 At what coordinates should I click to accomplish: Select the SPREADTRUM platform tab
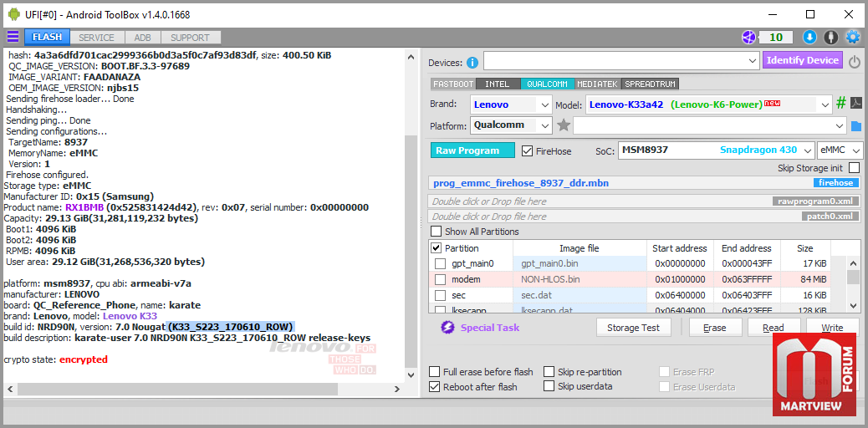pyautogui.click(x=650, y=84)
